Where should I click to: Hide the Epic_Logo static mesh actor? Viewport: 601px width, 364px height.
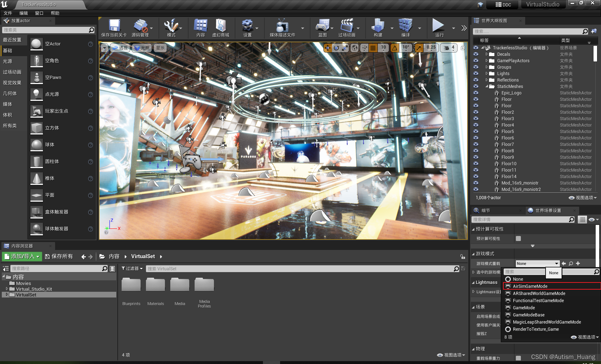(476, 93)
